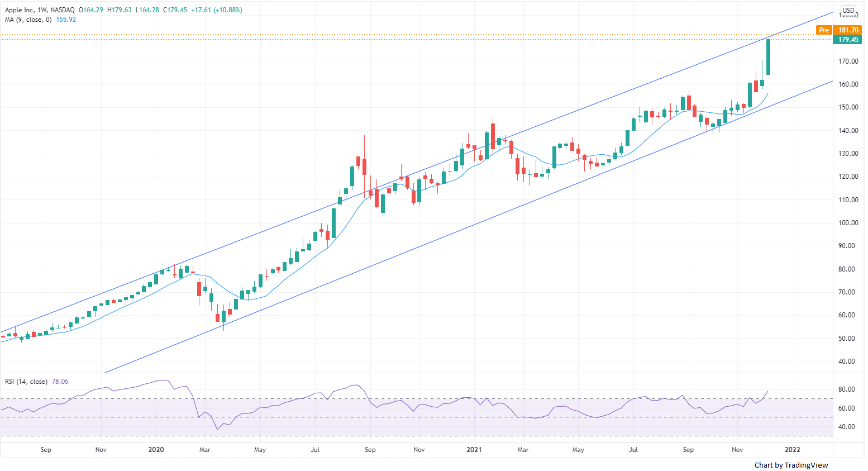Click the RSI value 78.06 reading
The image size is (868, 471).
(60, 382)
